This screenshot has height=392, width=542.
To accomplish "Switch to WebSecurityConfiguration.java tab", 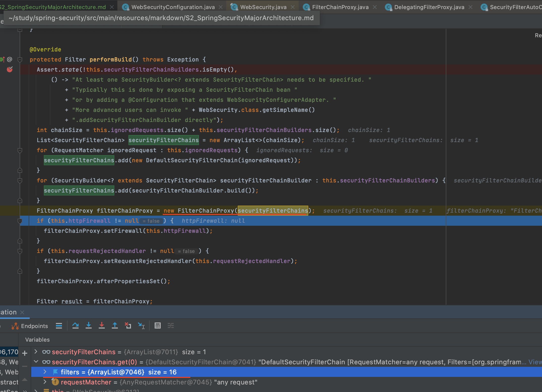I will tap(173, 7).
